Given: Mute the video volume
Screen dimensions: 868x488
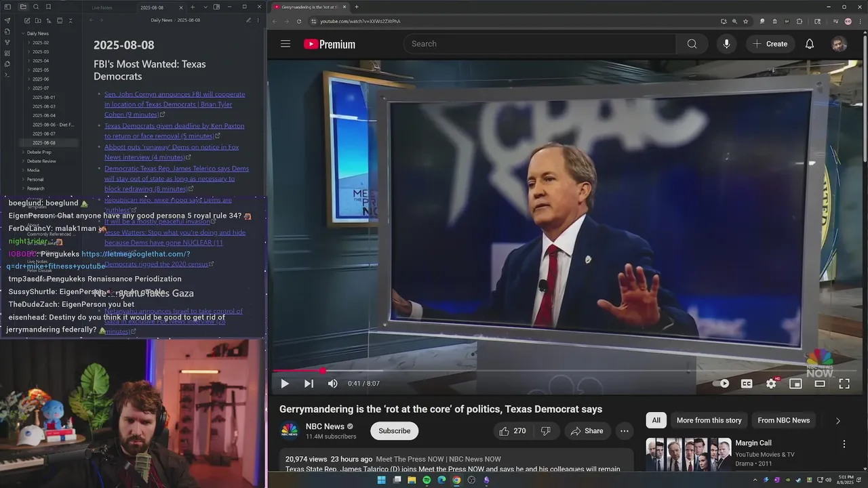Looking at the screenshot, I should tap(332, 384).
